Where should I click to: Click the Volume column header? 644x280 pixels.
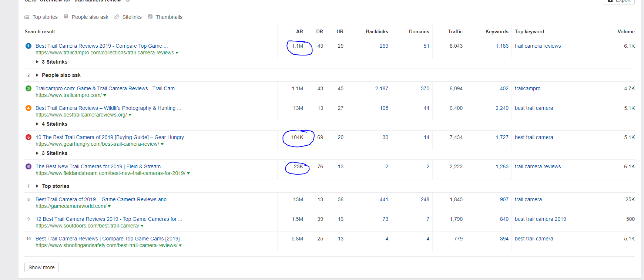pos(626,31)
